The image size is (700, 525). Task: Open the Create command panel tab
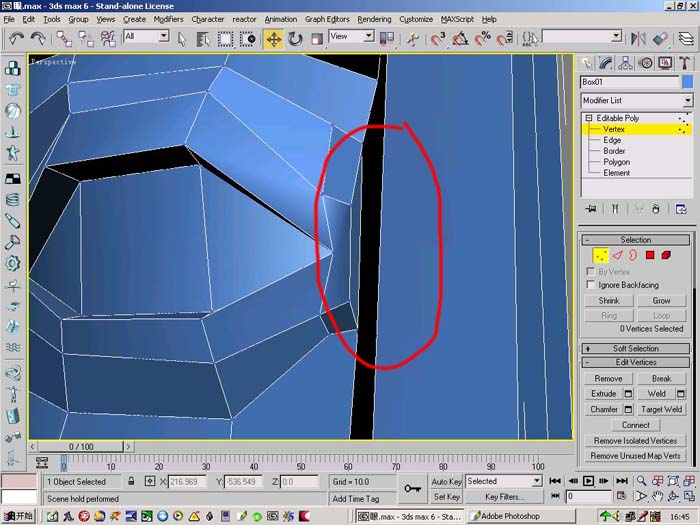586,63
